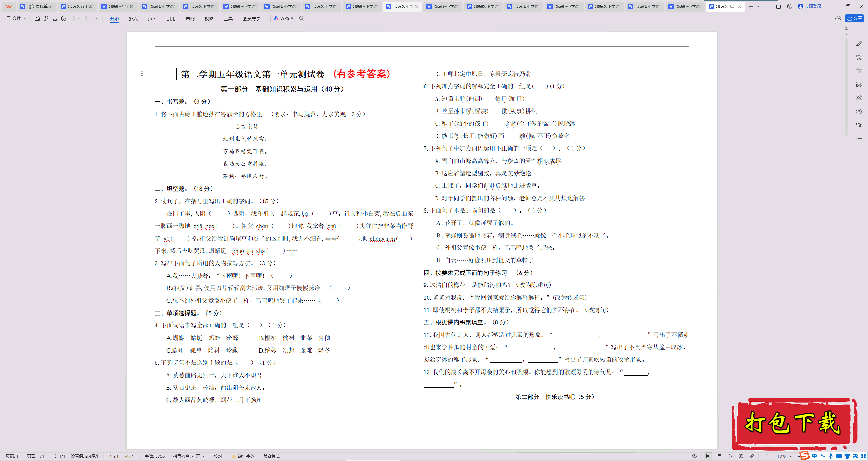Open the WPS AI assistant

coord(284,18)
